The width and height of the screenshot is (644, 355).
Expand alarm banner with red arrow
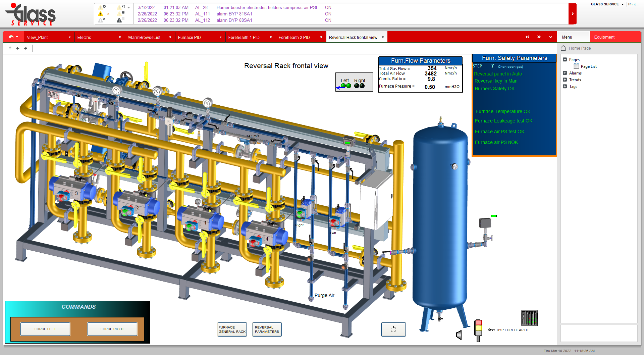(x=572, y=14)
